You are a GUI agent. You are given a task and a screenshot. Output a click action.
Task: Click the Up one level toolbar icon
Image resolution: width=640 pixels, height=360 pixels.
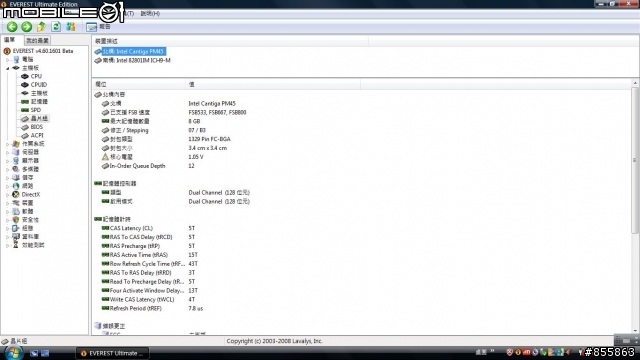(41, 27)
